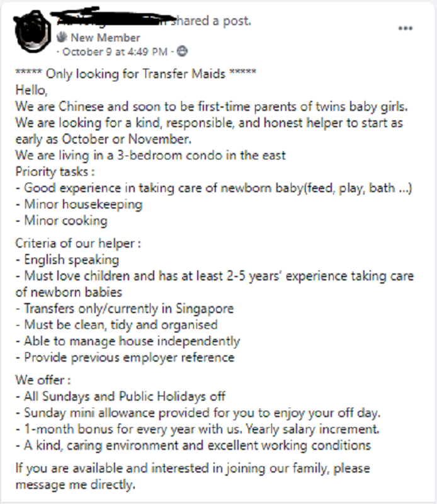Click the globe privacy icon
Screen dimensions: 437x504
pos(183,52)
